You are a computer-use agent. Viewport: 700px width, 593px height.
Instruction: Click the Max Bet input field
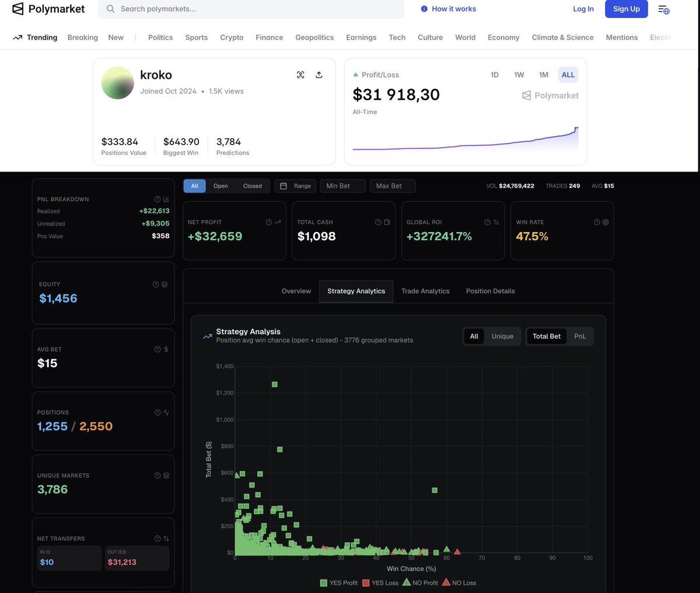(x=393, y=186)
